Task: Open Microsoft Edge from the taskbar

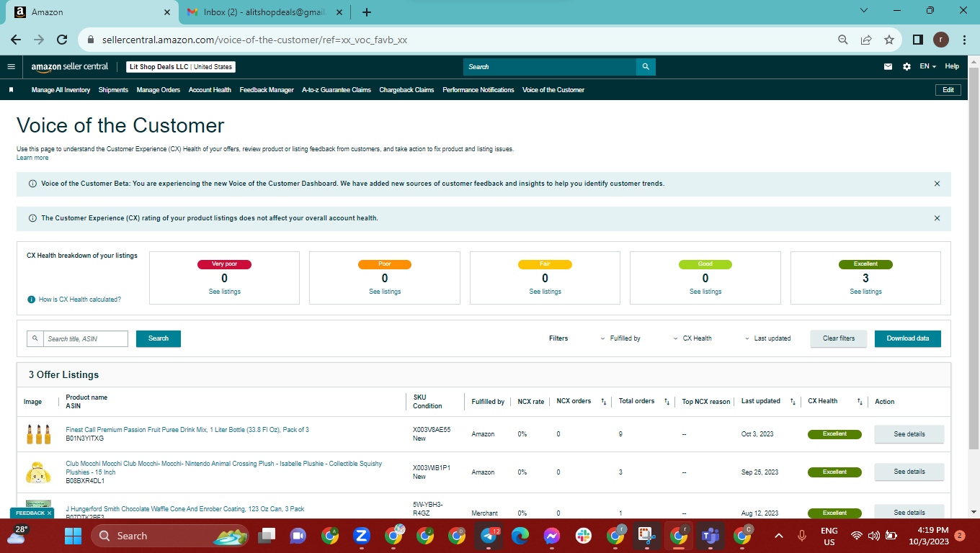Action: [520, 536]
